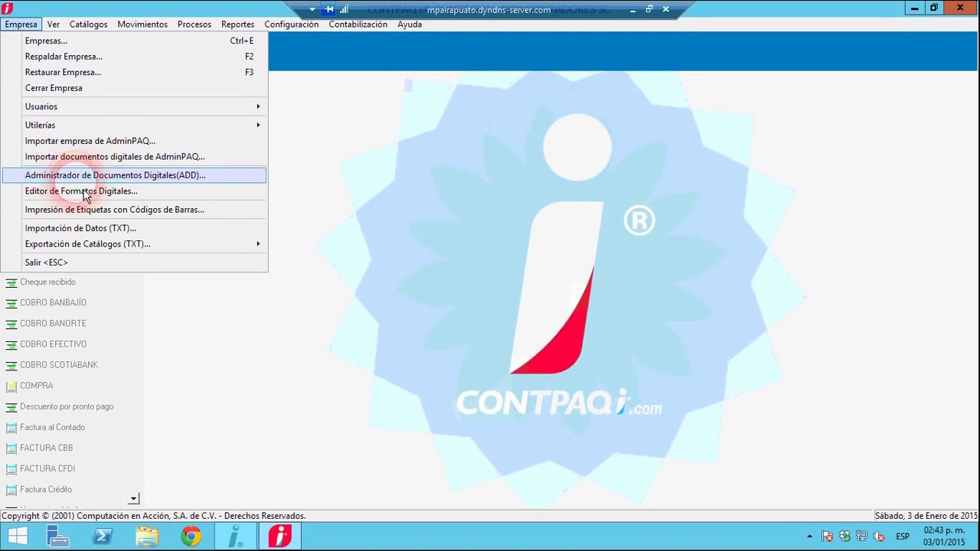Open Google Chrome from the taskbar

(x=191, y=536)
